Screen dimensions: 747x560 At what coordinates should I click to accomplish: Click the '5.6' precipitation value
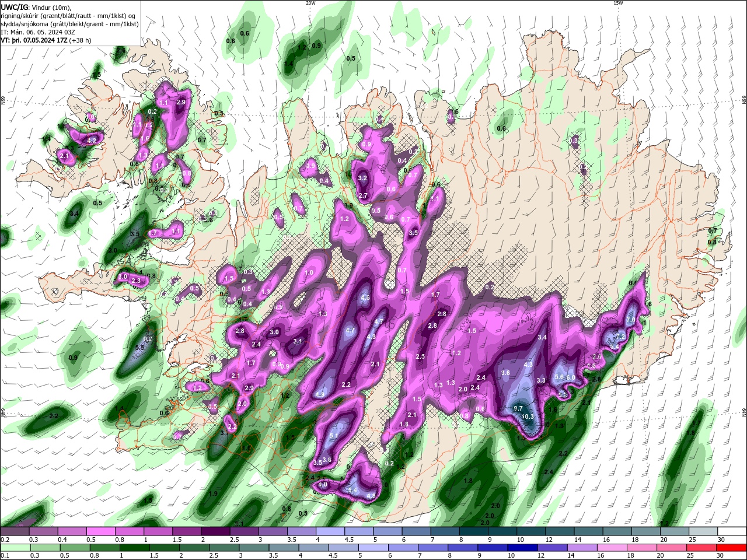click(x=559, y=377)
